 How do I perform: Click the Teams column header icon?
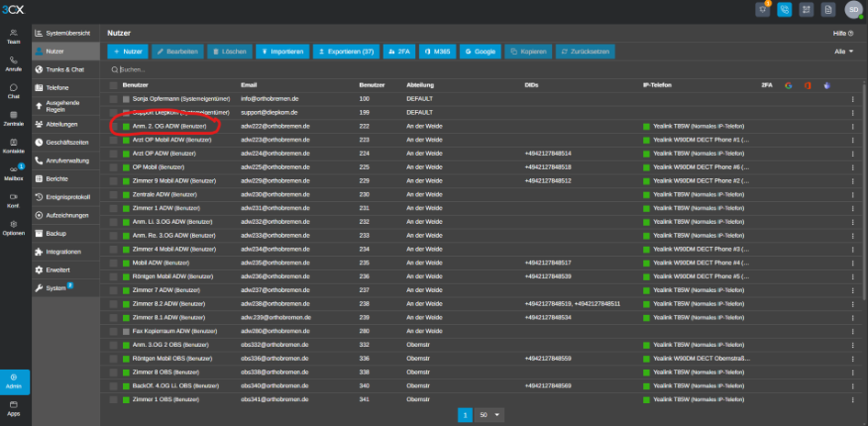pyautogui.click(x=827, y=85)
